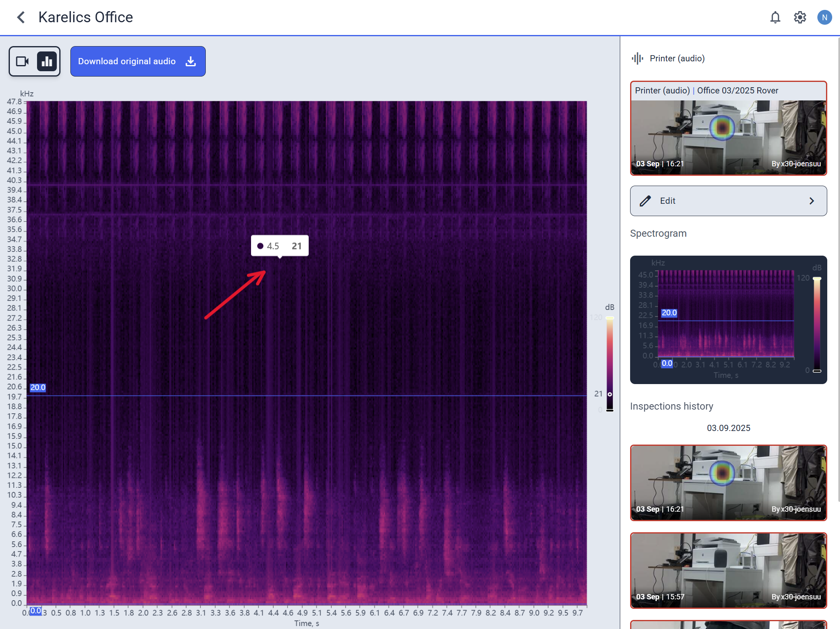Open the Edit panel row
The image size is (840, 629).
(728, 201)
